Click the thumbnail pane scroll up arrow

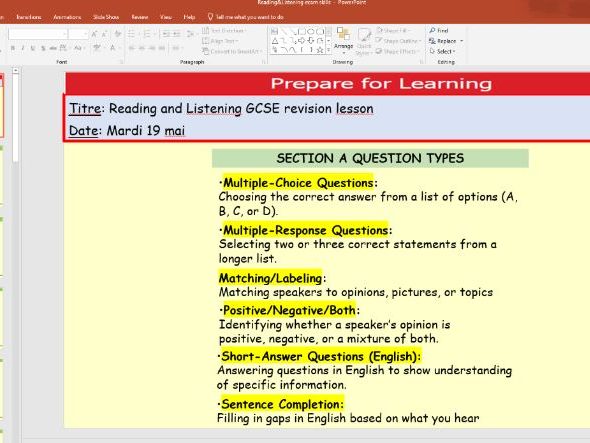[15, 70]
